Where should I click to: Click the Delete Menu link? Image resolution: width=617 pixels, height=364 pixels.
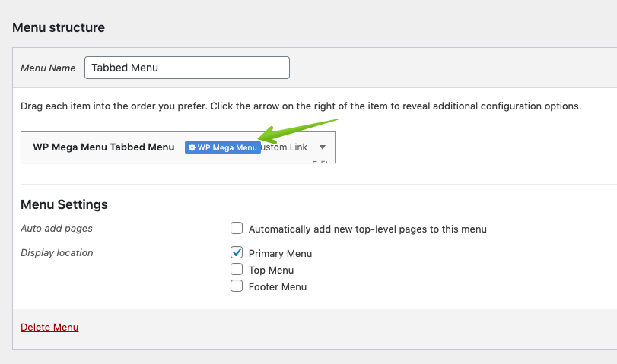49,327
